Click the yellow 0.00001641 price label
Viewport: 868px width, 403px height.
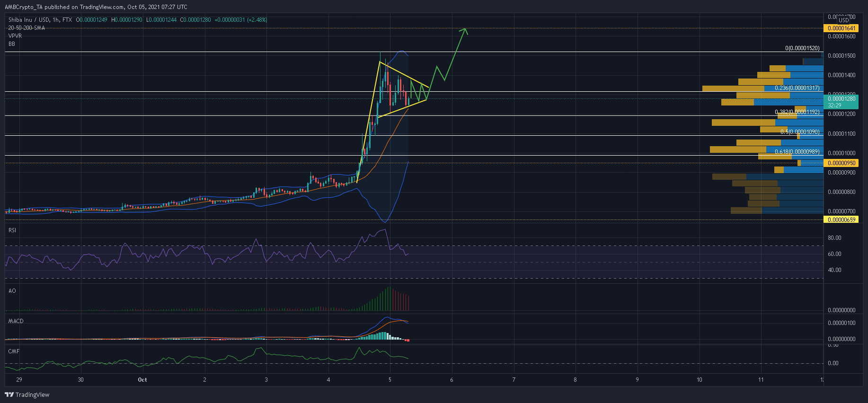[x=841, y=28]
